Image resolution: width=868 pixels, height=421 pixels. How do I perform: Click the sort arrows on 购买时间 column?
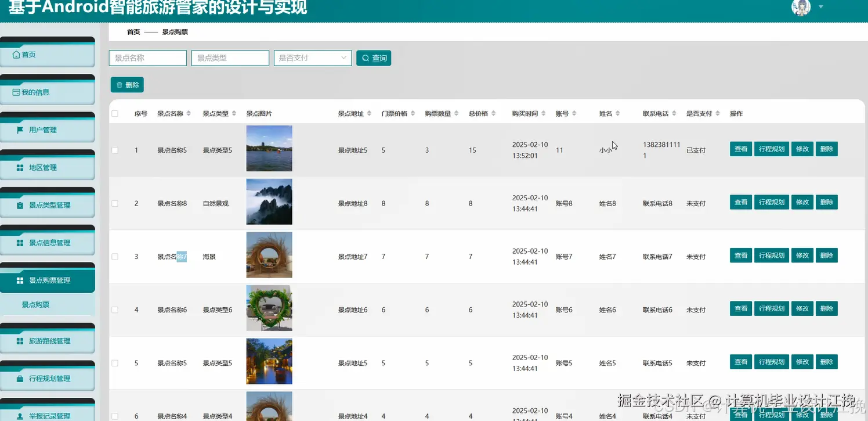543,114
